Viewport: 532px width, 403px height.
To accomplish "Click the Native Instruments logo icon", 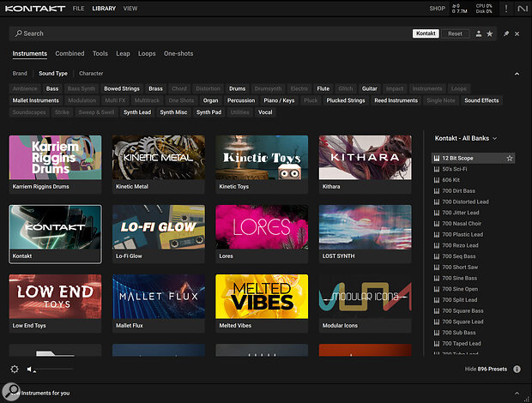I will click(x=522, y=9).
